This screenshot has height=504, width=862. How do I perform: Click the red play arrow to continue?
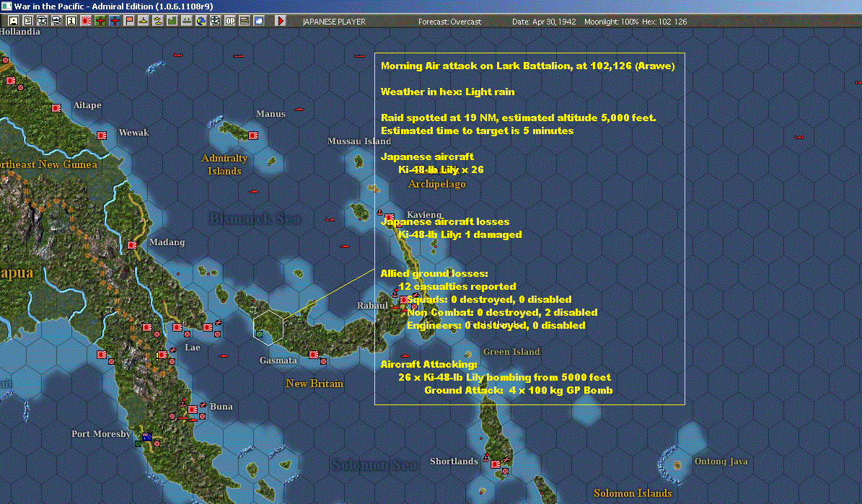[x=281, y=21]
